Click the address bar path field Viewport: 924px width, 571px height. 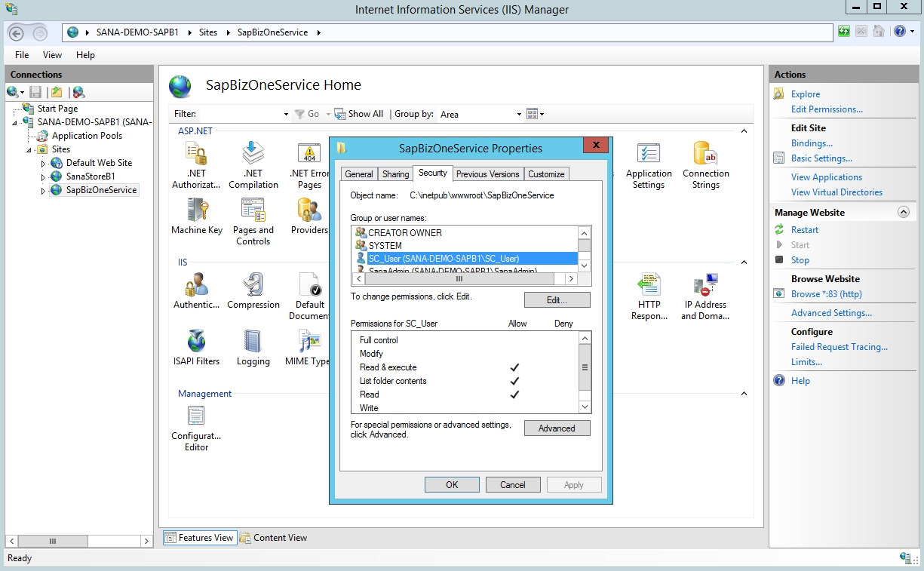click(449, 32)
